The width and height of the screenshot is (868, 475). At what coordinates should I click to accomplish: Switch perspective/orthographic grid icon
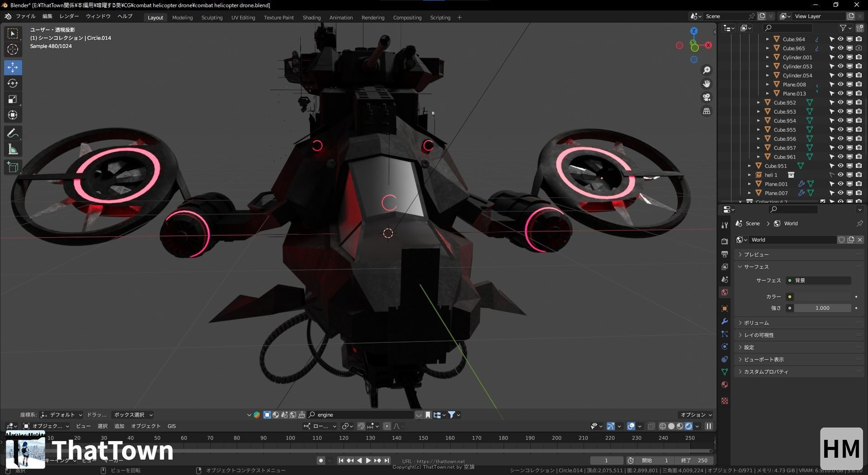706,111
